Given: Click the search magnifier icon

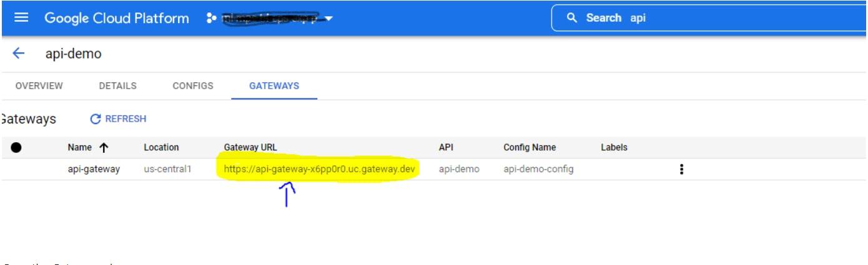Looking at the screenshot, I should pos(572,18).
